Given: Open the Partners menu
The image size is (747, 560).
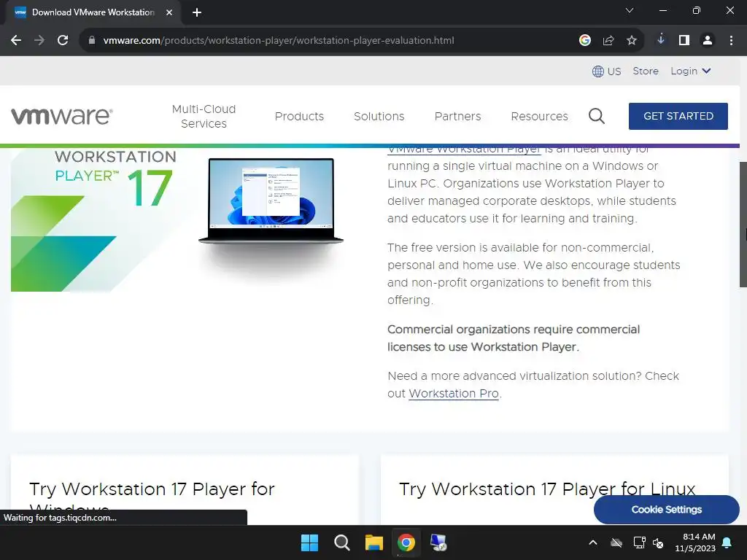Looking at the screenshot, I should pos(458,116).
